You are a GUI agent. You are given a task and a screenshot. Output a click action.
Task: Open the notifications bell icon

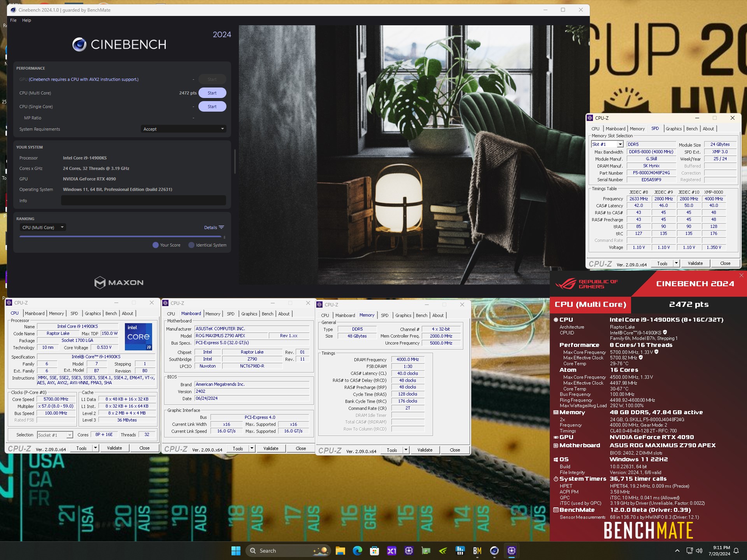click(736, 551)
